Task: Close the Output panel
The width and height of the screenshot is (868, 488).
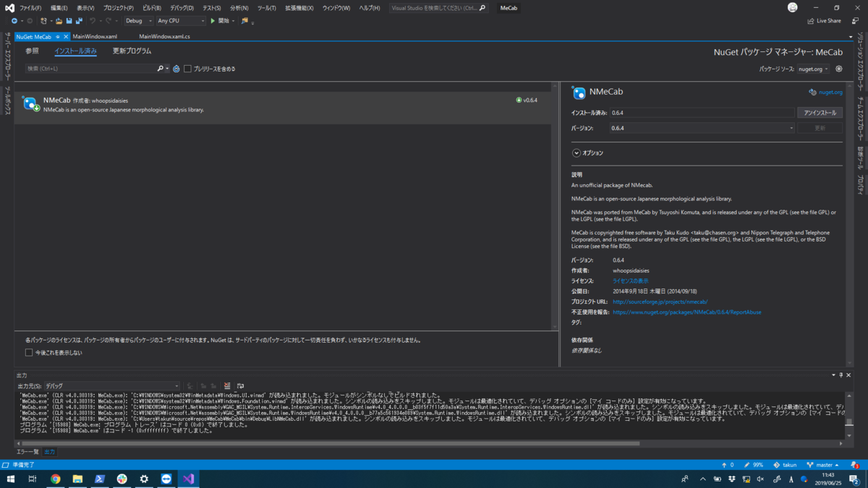Action: click(x=848, y=375)
